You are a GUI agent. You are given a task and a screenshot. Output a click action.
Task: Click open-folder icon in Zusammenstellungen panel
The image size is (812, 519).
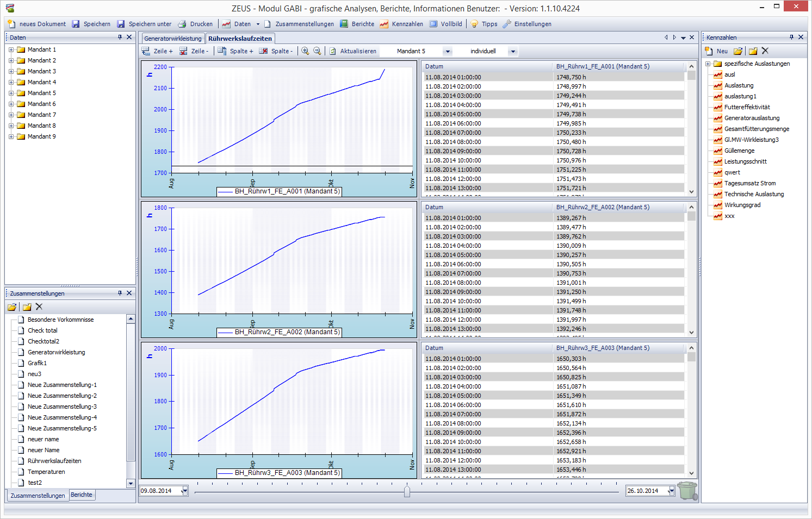(12, 307)
